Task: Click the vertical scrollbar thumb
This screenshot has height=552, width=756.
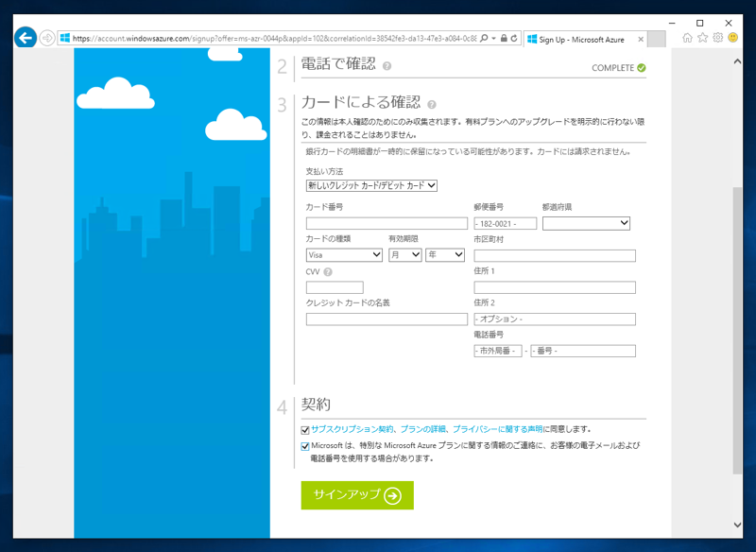Action: click(737, 331)
